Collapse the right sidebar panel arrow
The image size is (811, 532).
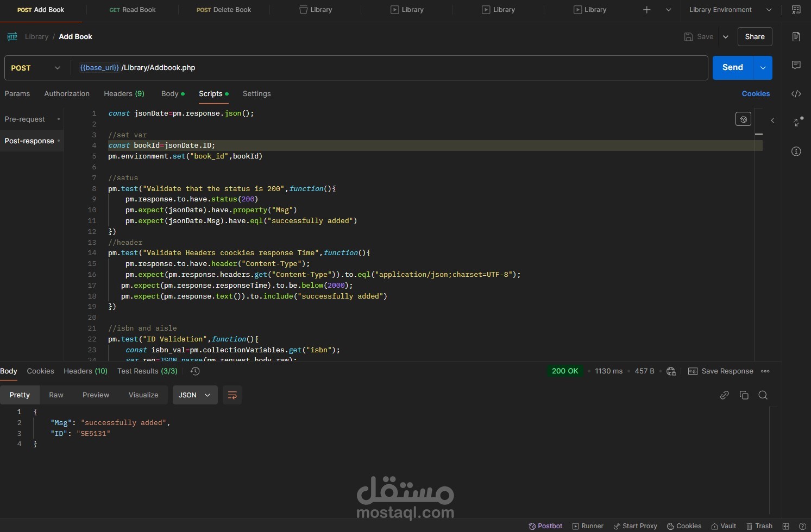click(772, 121)
